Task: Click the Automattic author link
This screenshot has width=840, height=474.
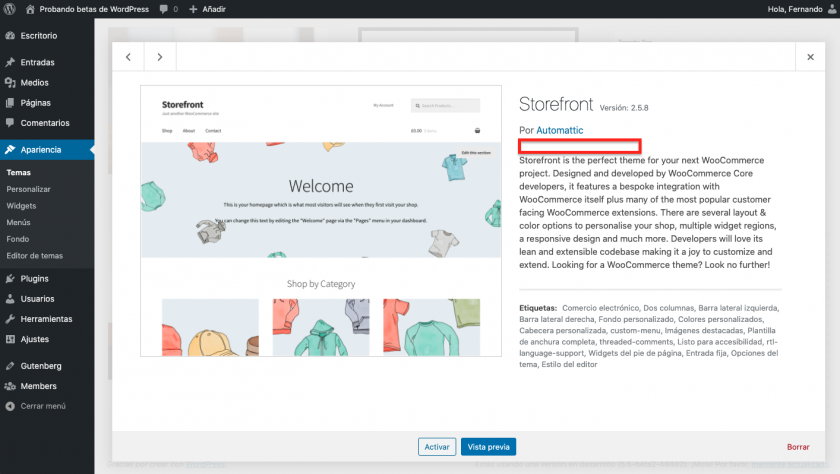Action: click(x=559, y=131)
